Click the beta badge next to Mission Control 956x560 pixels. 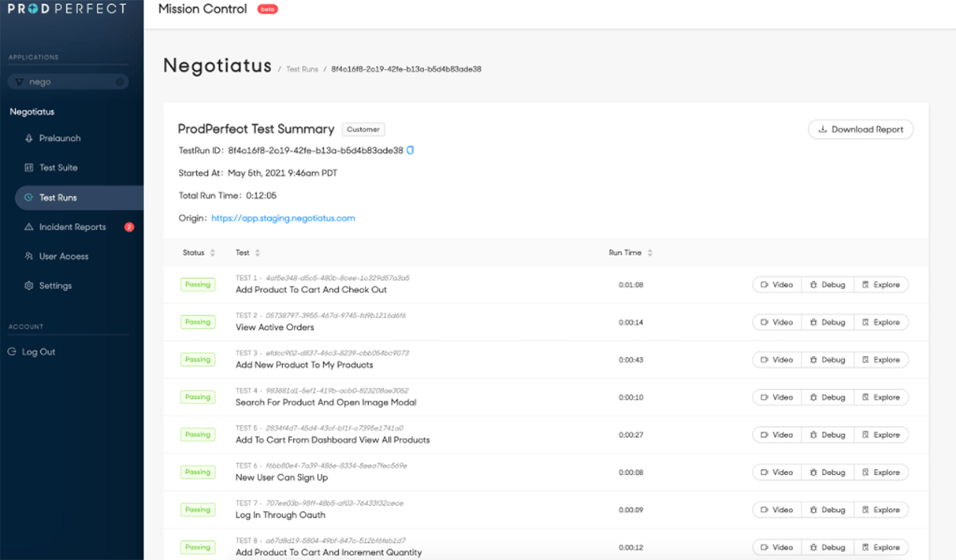pos(267,10)
